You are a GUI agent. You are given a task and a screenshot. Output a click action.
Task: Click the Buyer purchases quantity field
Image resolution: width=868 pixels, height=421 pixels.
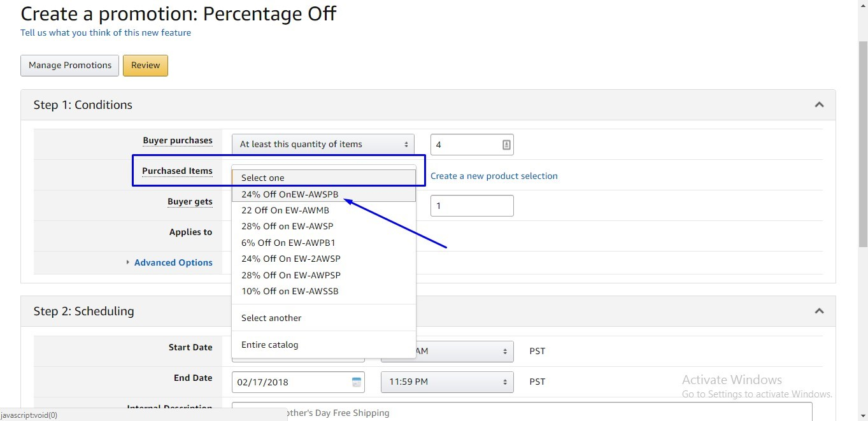click(465, 145)
